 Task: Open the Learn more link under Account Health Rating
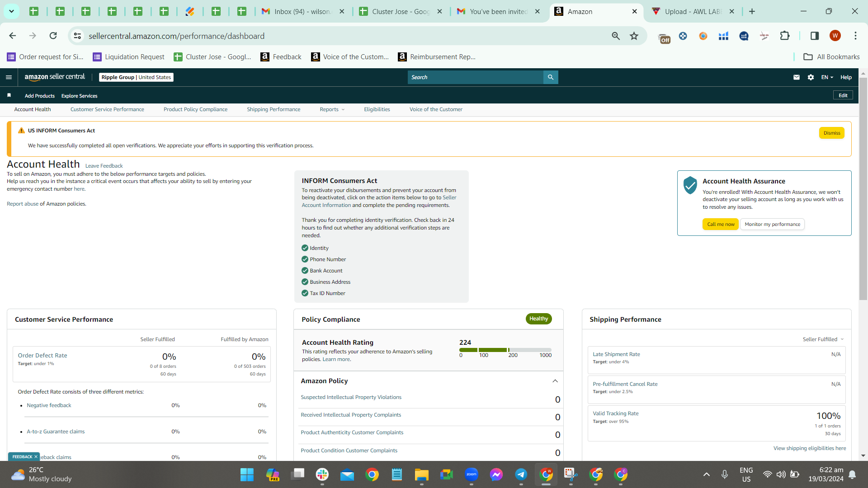336,360
